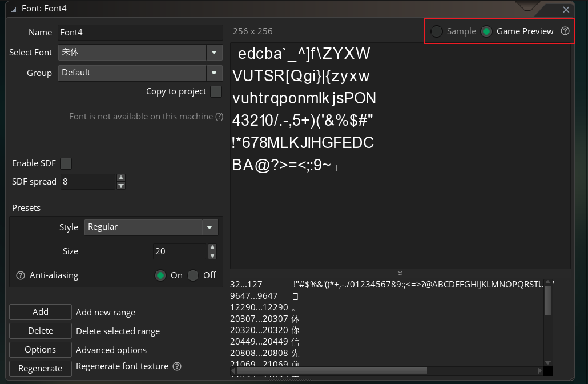Close the Font4 editor window
588x384 pixels.
coord(566,10)
